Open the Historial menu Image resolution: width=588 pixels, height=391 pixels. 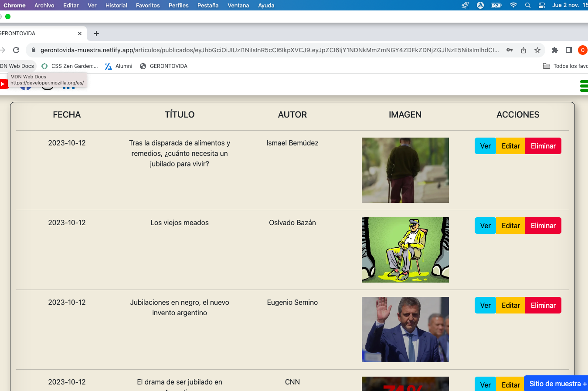(x=116, y=5)
